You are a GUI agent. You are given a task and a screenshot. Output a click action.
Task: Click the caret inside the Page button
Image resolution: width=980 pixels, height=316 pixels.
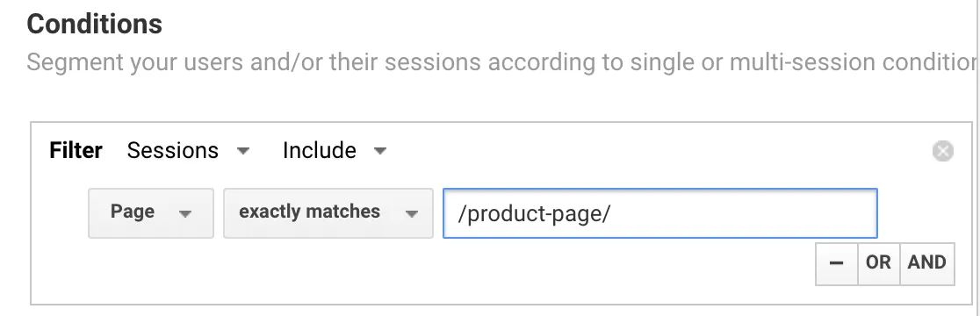pyautogui.click(x=185, y=213)
